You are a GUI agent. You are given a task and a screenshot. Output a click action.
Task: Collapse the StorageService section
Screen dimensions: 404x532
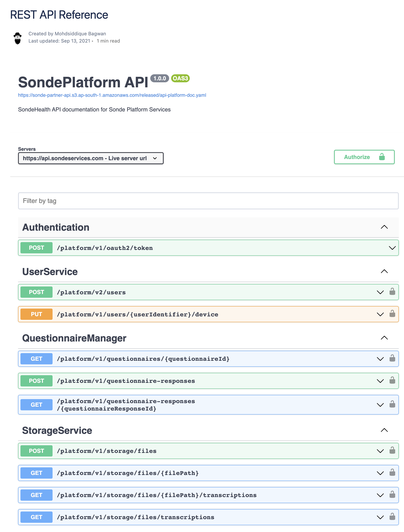pos(384,430)
